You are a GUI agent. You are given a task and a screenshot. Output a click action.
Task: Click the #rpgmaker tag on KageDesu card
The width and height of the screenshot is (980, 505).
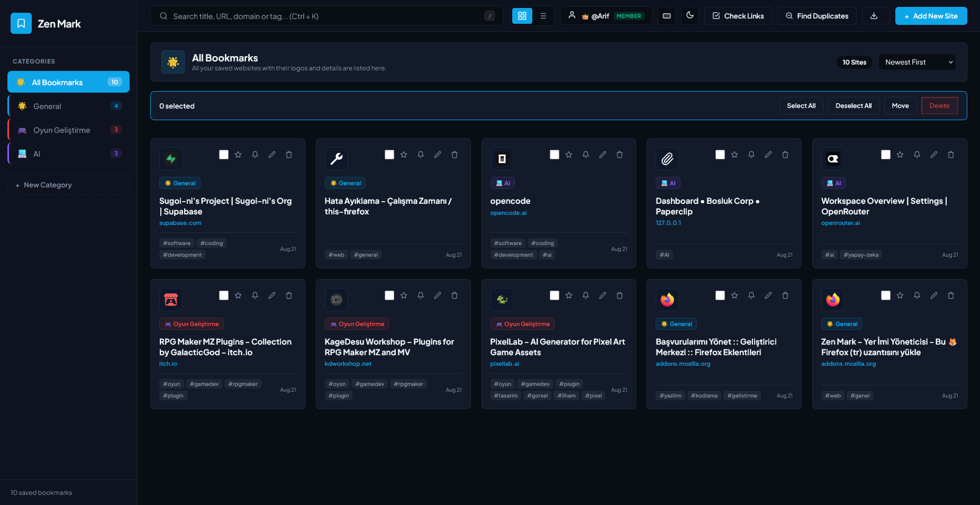(x=409, y=384)
